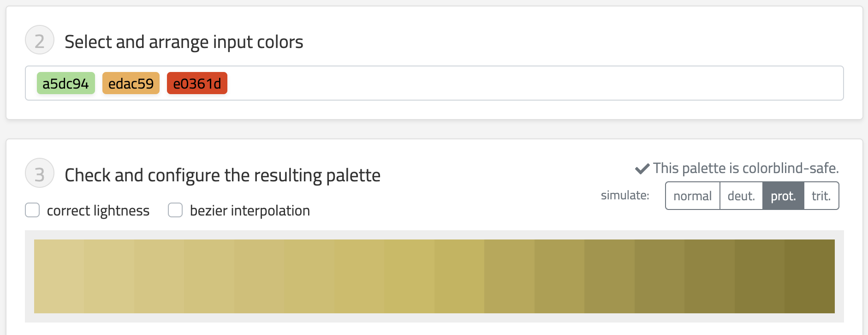Click the step 2 circle badge
The height and width of the screenshot is (335, 868).
tap(40, 40)
